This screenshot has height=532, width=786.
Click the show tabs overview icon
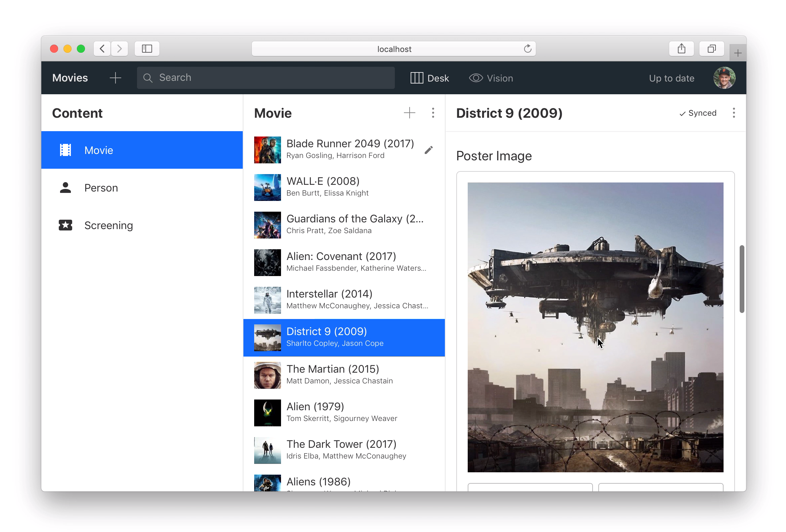point(711,49)
